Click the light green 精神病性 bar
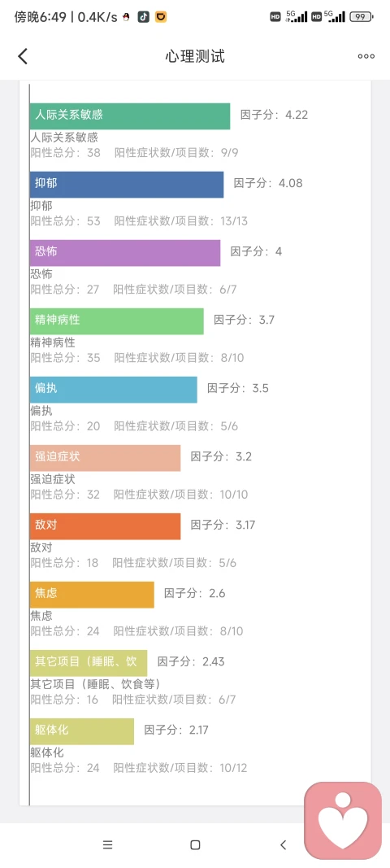Screen dimensions: 390x868 pyautogui.click(x=117, y=321)
